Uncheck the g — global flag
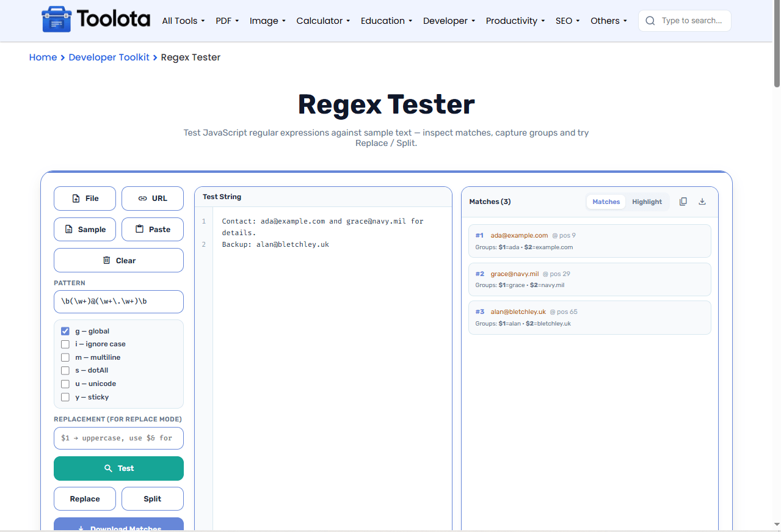 pyautogui.click(x=65, y=331)
